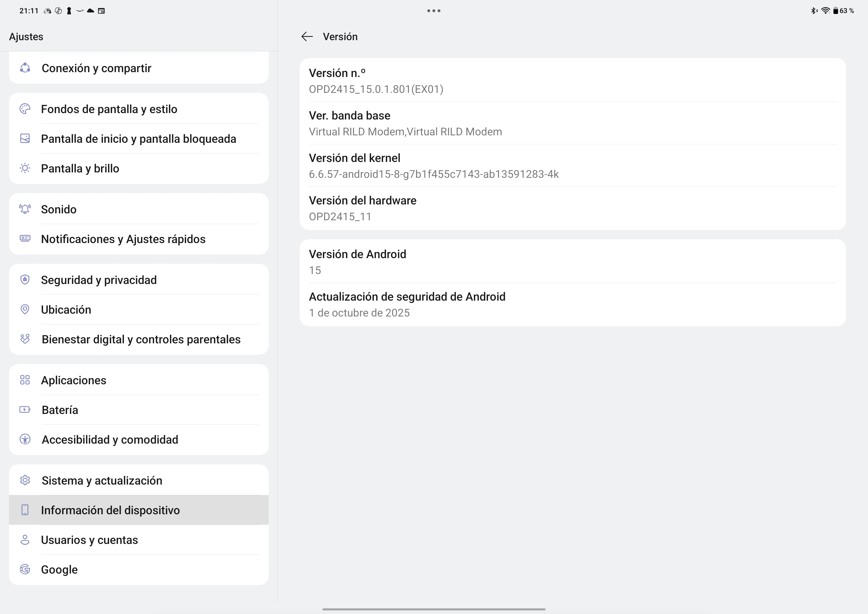Open Batería settings
Image resolution: width=868 pixels, height=614 pixels.
coord(139,410)
